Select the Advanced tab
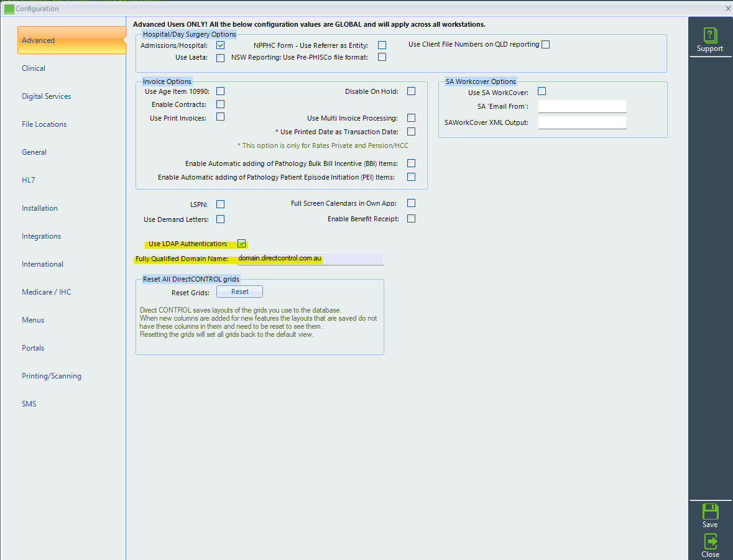733x560 pixels. [x=71, y=40]
